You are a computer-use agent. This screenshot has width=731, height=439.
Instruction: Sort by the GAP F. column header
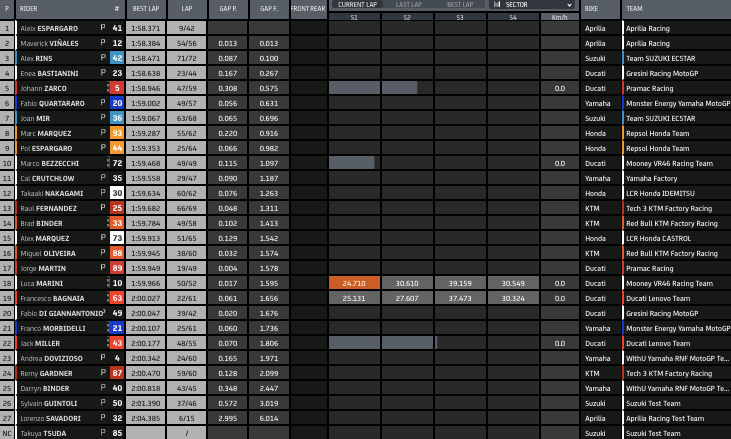click(x=269, y=8)
